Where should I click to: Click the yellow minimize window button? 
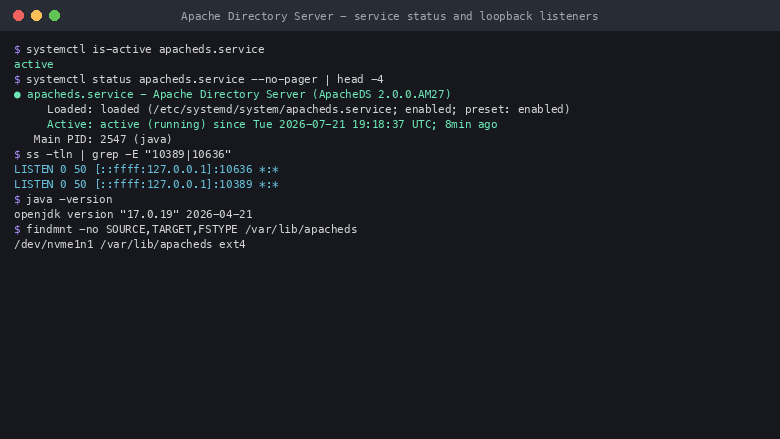click(x=36, y=16)
